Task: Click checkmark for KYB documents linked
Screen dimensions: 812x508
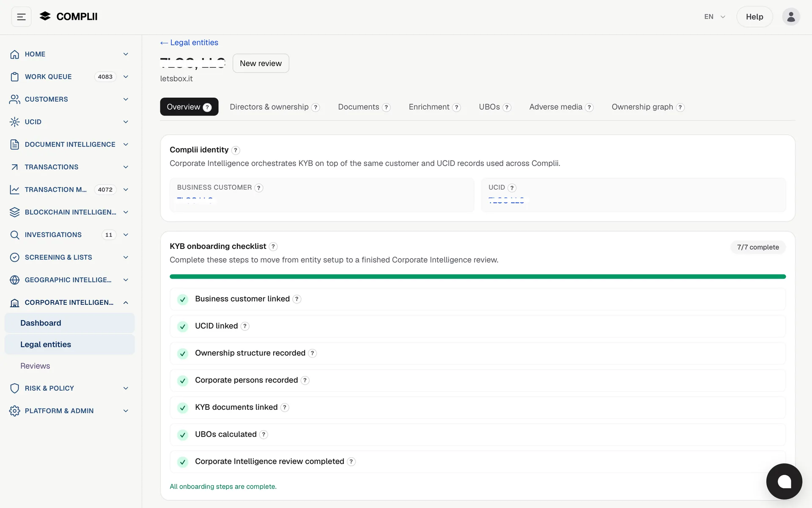Action: (x=183, y=408)
